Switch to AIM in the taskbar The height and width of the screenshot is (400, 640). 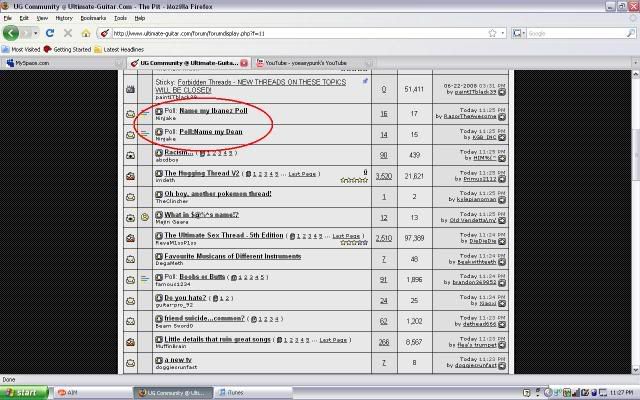pos(92,393)
